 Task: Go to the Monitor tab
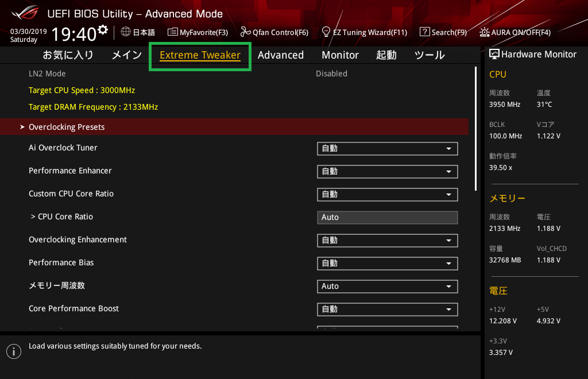(x=340, y=55)
